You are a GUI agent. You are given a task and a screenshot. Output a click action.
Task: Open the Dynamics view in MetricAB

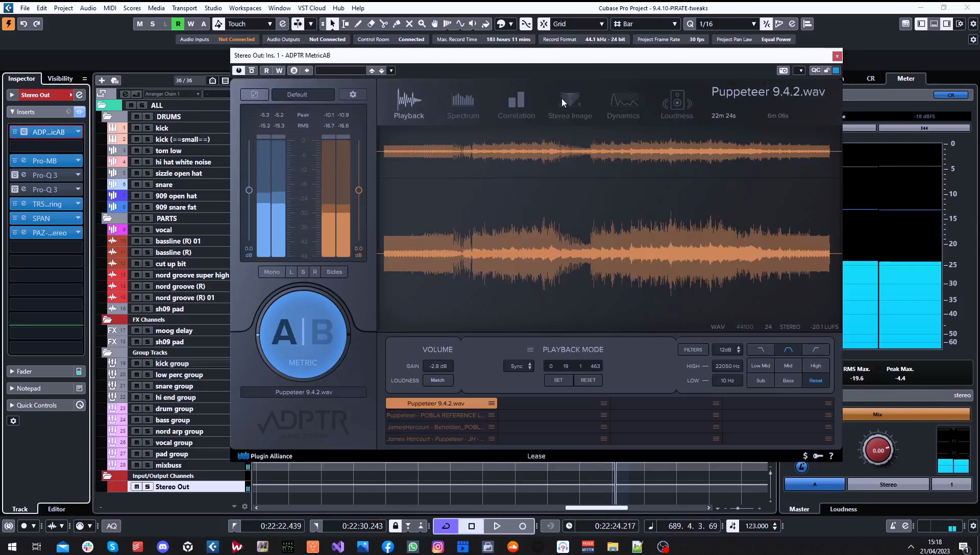(x=623, y=105)
